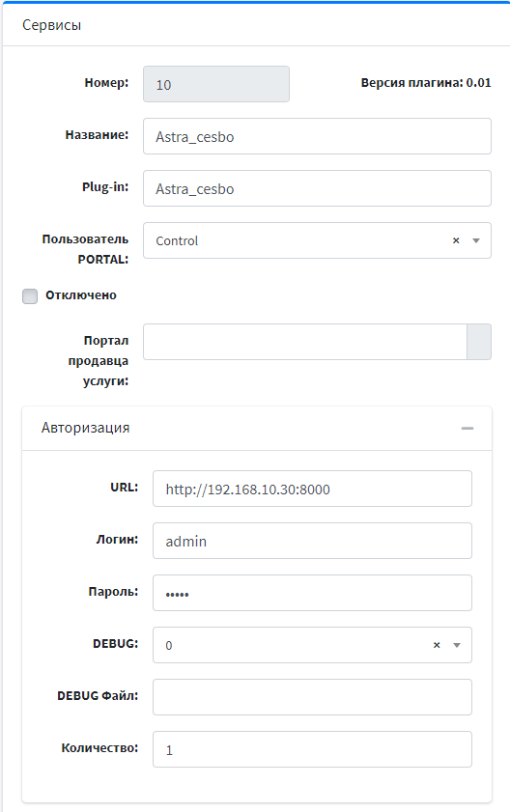Viewport: 510px width, 812px height.
Task: Expand the Control combo box
Action: [317, 240]
